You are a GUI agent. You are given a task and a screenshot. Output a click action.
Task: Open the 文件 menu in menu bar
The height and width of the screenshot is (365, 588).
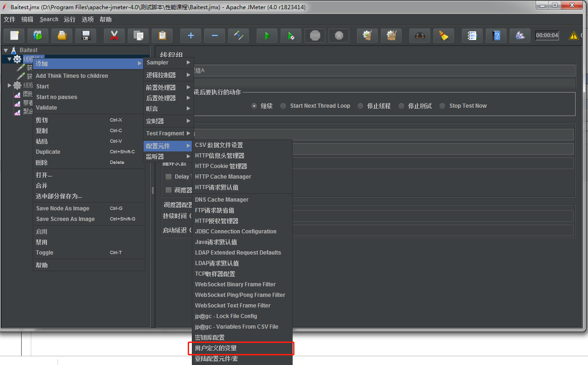pos(10,19)
